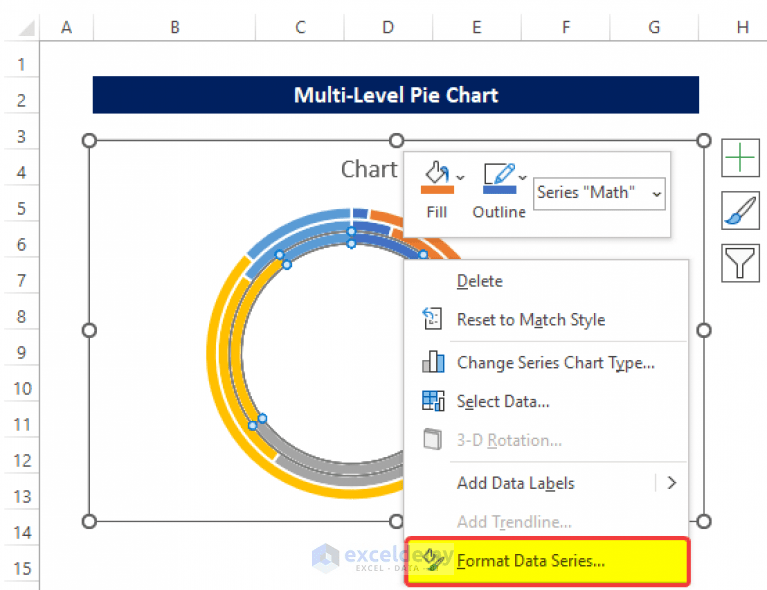Viewport: 767px width, 590px height.
Task: Select row 8 header
Action: 21,317
